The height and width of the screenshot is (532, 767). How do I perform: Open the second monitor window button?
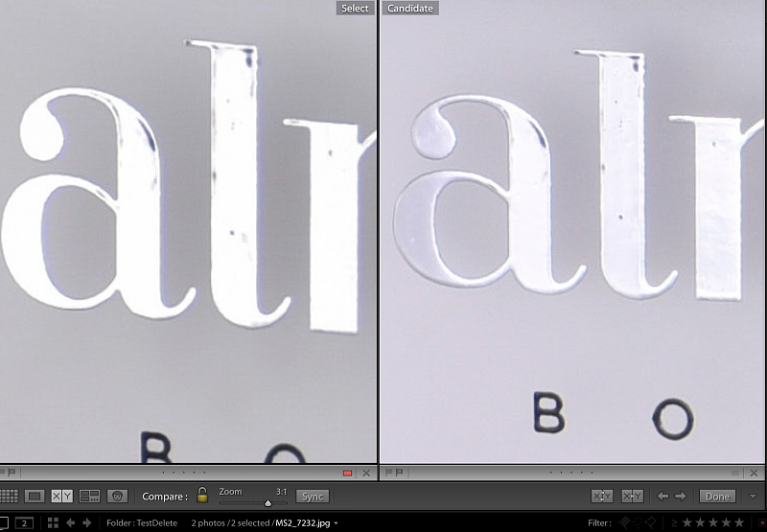[24, 523]
